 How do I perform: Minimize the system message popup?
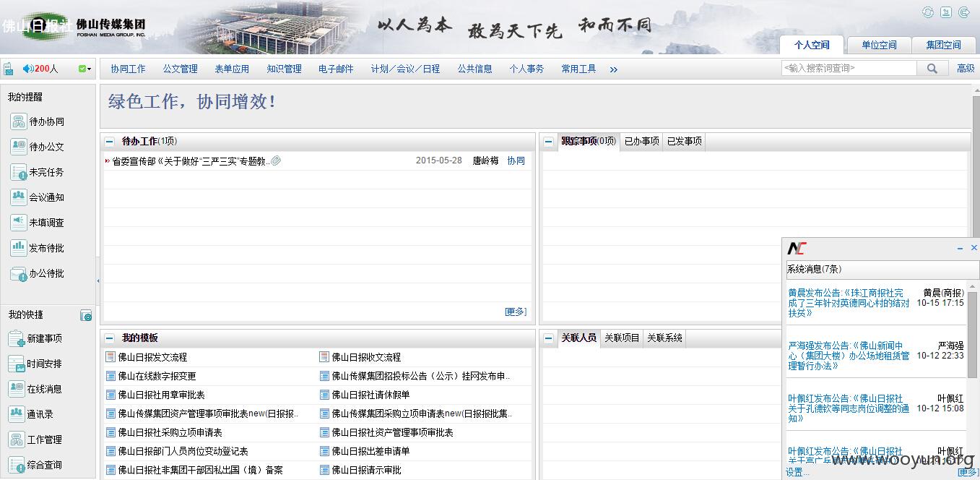click(960, 248)
